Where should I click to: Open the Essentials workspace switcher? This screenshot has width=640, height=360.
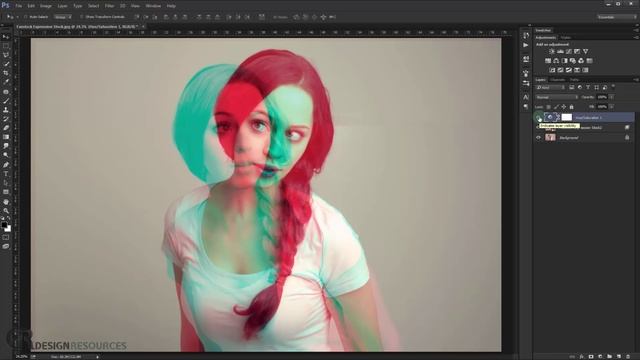(x=616, y=17)
